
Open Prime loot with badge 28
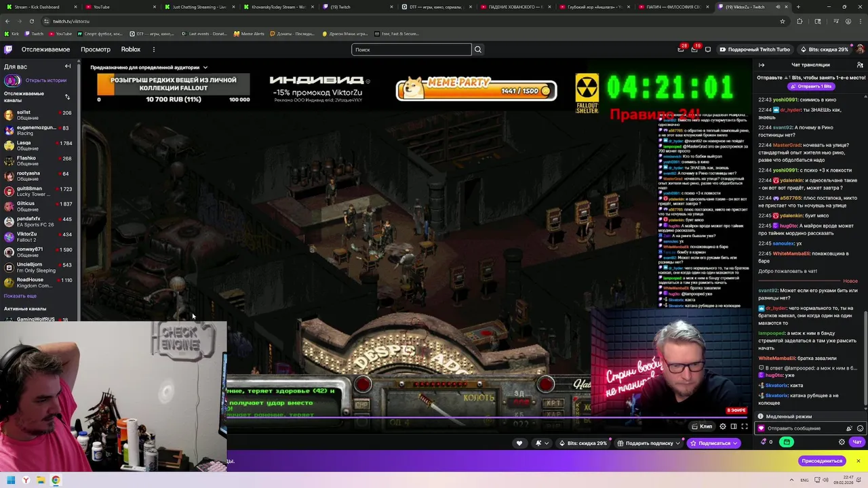click(681, 49)
